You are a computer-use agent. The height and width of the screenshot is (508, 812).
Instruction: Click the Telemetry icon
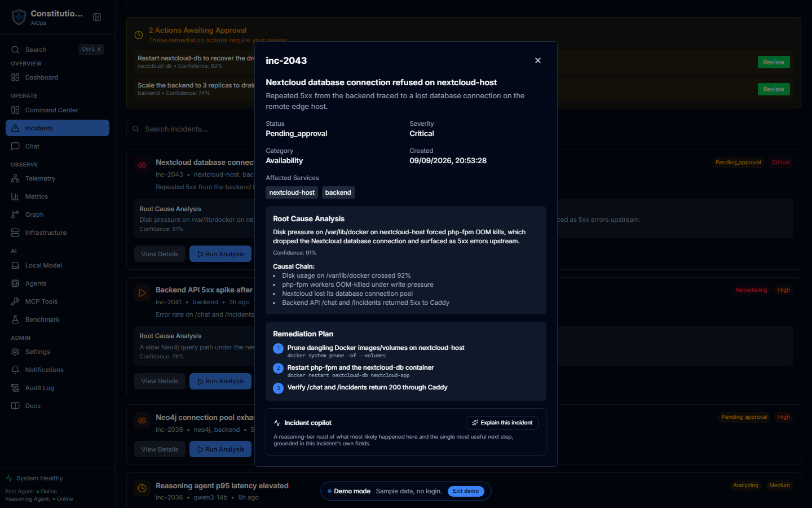pyautogui.click(x=15, y=178)
